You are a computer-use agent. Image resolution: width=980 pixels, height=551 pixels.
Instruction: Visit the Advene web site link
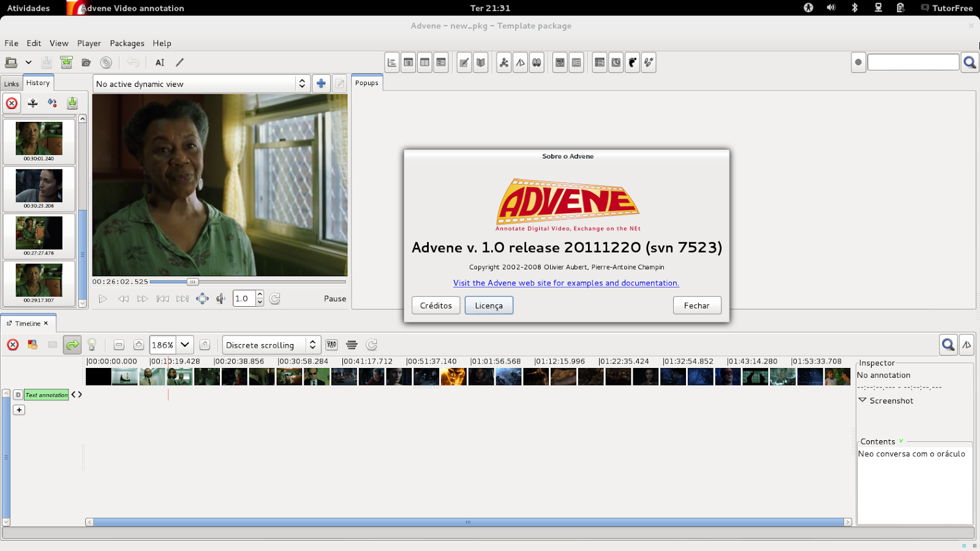(566, 283)
